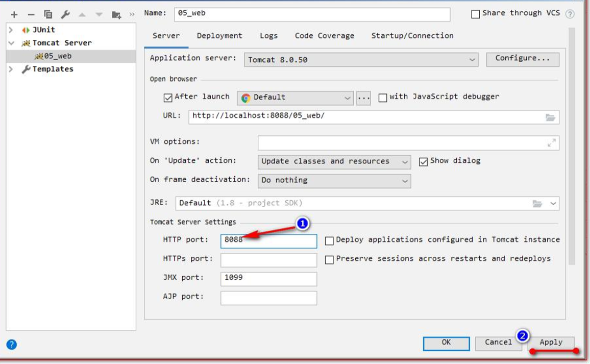Click the URL input field
590x364 pixels.
tap(374, 117)
